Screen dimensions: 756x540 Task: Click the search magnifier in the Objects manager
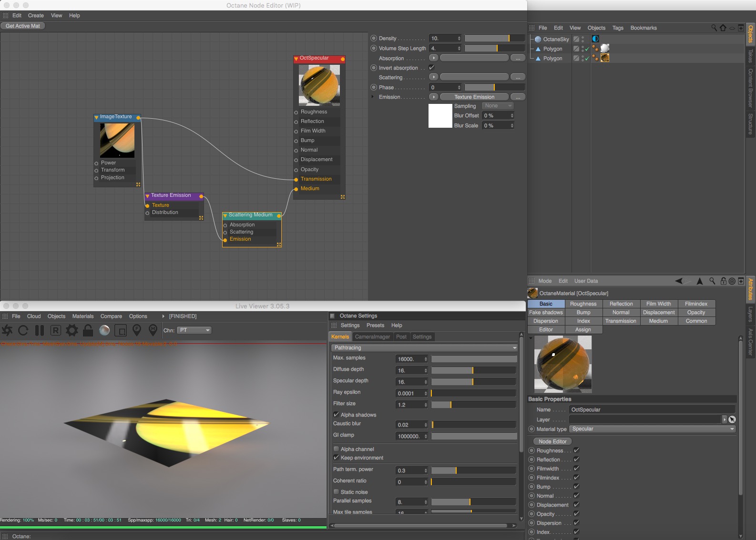pos(714,28)
